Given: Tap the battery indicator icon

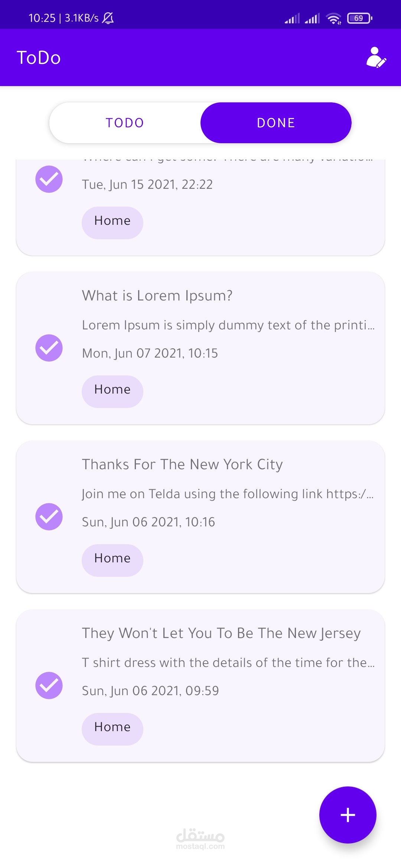Looking at the screenshot, I should 359,18.
